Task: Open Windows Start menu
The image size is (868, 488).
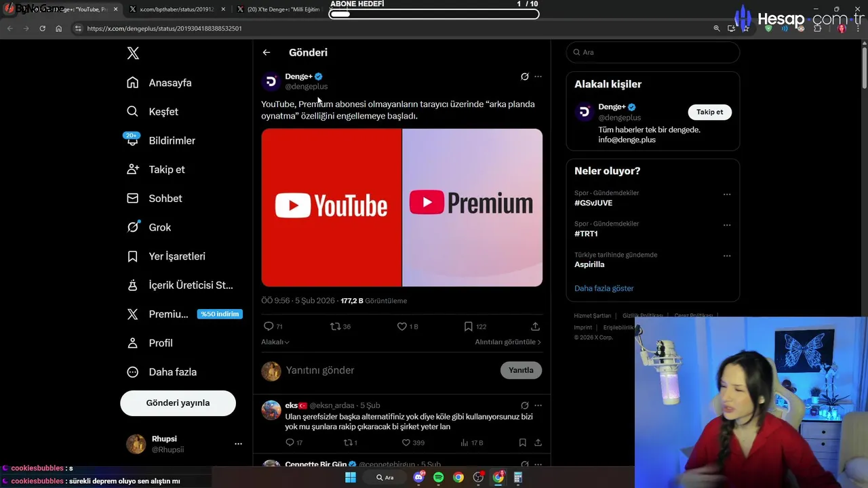Action: pyautogui.click(x=351, y=477)
